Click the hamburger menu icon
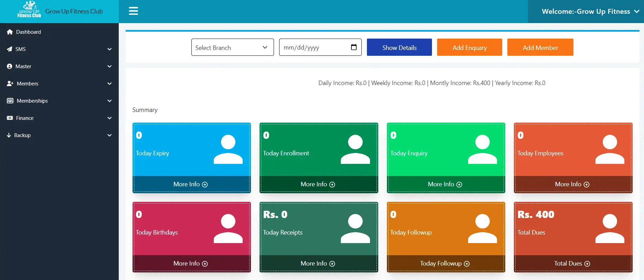 (x=133, y=11)
